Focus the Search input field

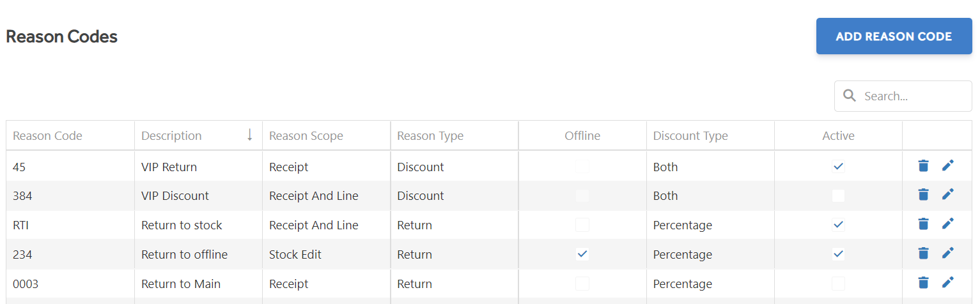(x=903, y=96)
